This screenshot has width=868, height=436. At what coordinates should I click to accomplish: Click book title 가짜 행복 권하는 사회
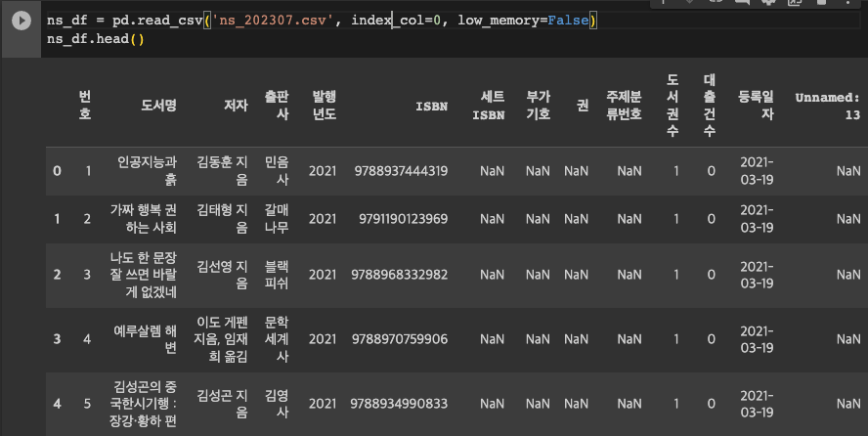click(x=144, y=219)
